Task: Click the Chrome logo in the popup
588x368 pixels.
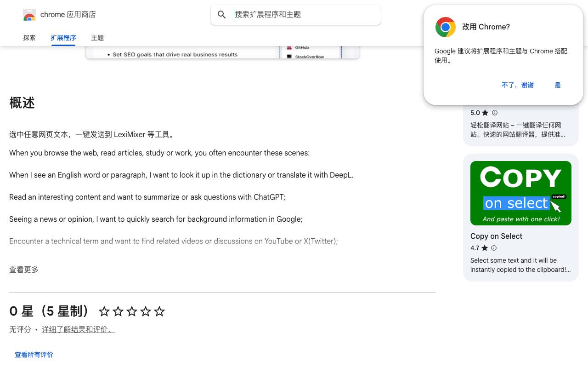Action: point(446,27)
